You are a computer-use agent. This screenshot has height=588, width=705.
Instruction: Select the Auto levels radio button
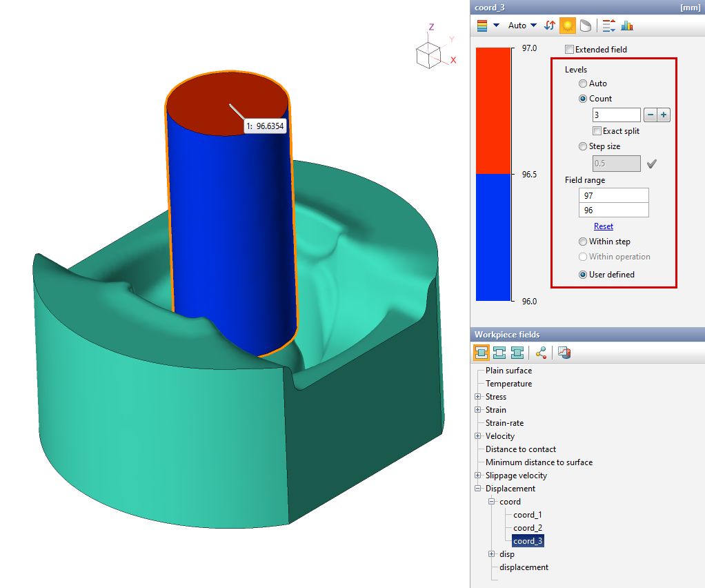tap(583, 84)
